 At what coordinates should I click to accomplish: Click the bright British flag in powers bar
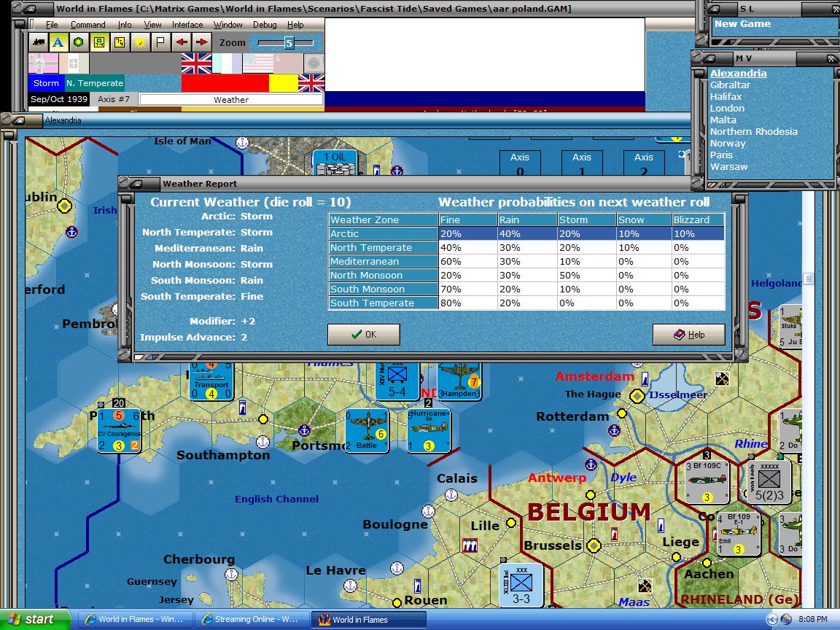197,63
